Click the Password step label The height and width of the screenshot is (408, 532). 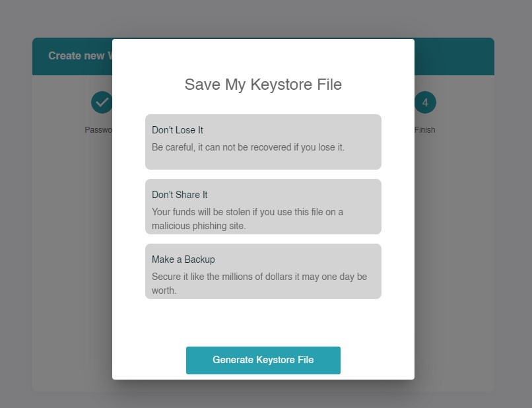pos(98,130)
